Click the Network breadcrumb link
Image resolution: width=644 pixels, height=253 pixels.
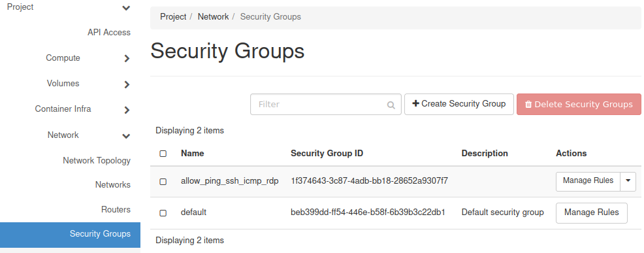[213, 17]
